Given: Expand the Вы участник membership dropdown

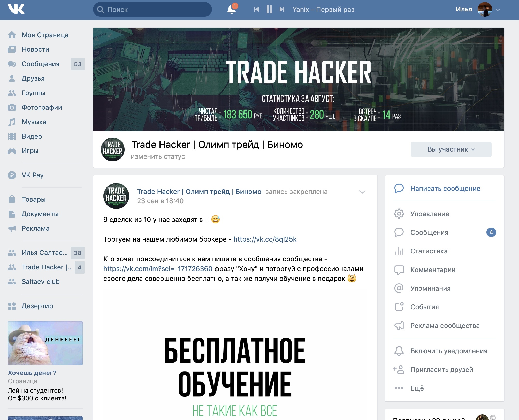Looking at the screenshot, I should (451, 149).
